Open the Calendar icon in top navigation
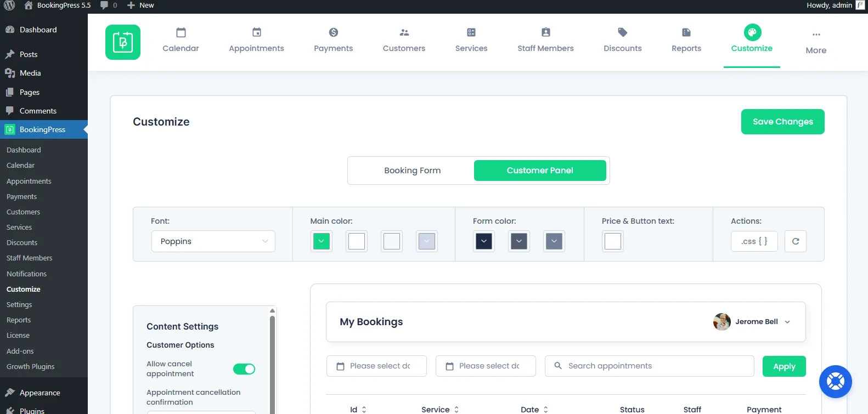 click(181, 32)
